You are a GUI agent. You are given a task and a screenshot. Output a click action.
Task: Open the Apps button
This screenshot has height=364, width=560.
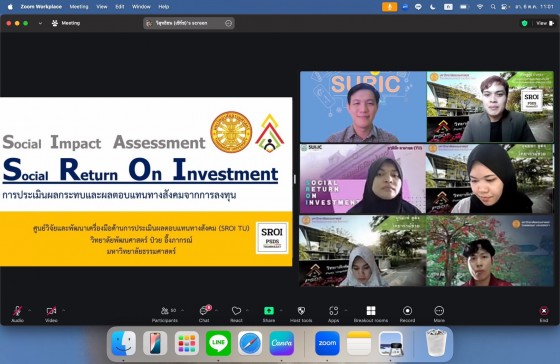click(x=334, y=314)
